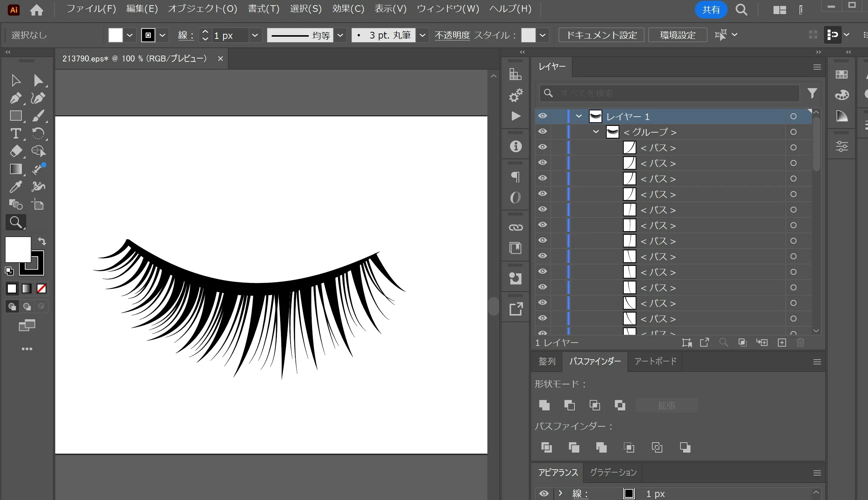
Task: Hide レイヤー 1 visibility eye
Action: pos(543,116)
